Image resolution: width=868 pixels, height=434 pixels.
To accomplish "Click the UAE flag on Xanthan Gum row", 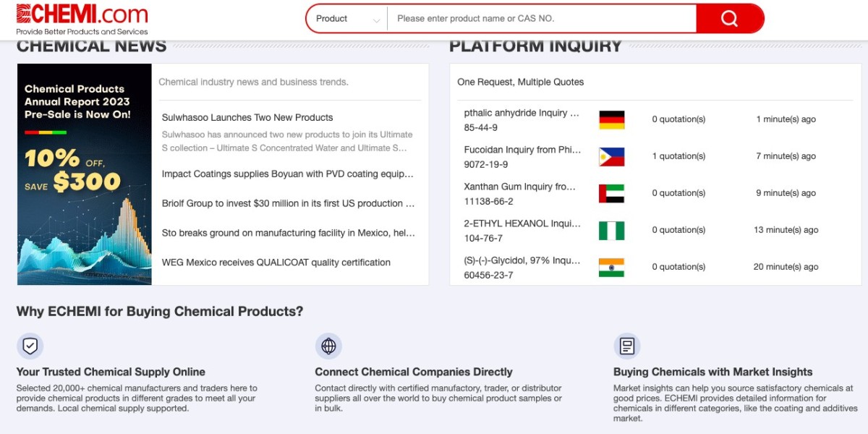I will [x=611, y=194].
